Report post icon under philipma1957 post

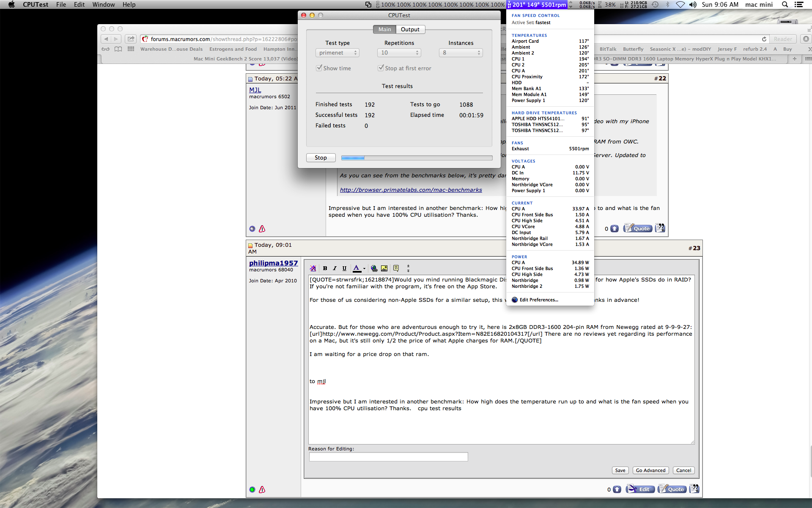click(x=262, y=489)
